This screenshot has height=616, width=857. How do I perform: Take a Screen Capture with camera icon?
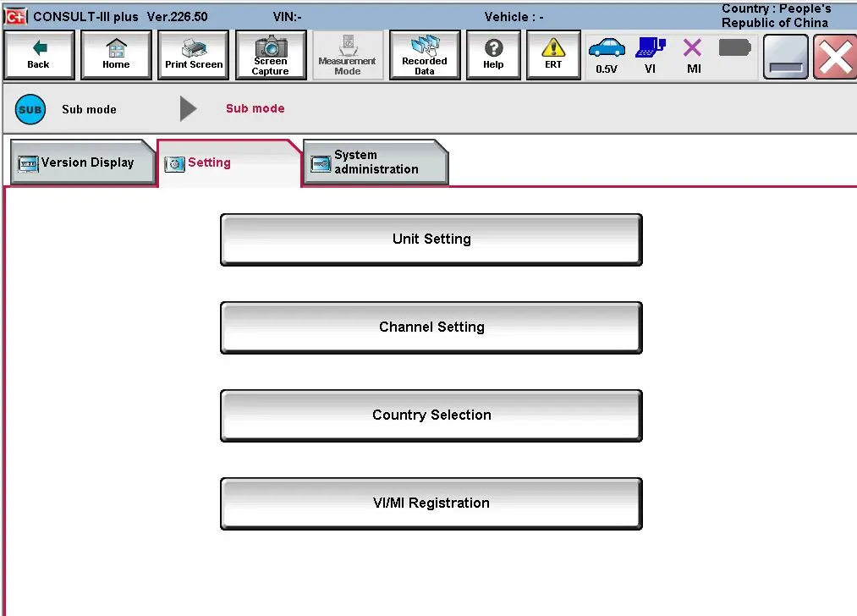[x=271, y=55]
